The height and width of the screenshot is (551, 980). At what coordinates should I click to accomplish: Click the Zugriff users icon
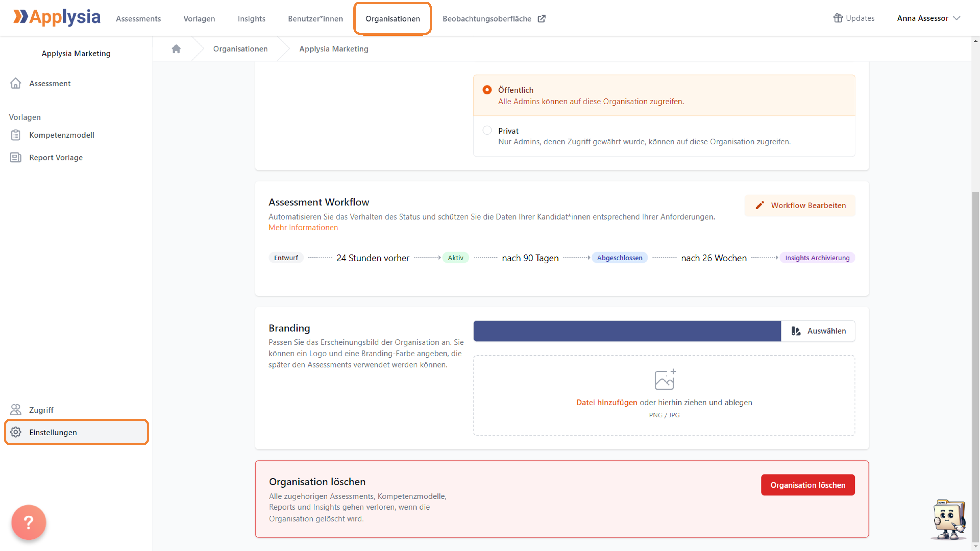coord(16,410)
